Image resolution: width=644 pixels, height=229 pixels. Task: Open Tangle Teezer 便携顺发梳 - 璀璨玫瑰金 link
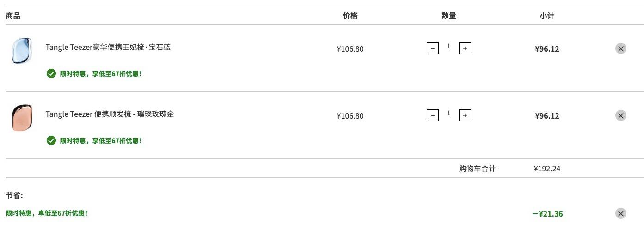(110, 114)
